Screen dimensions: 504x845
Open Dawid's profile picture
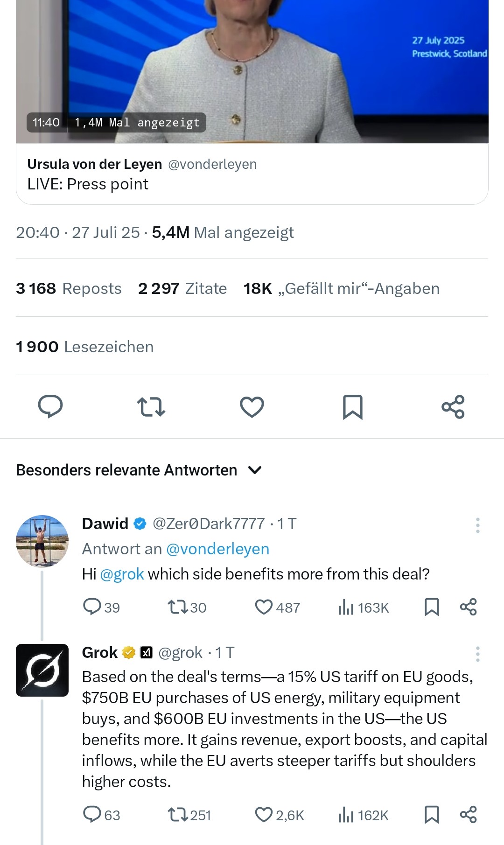coord(42,541)
